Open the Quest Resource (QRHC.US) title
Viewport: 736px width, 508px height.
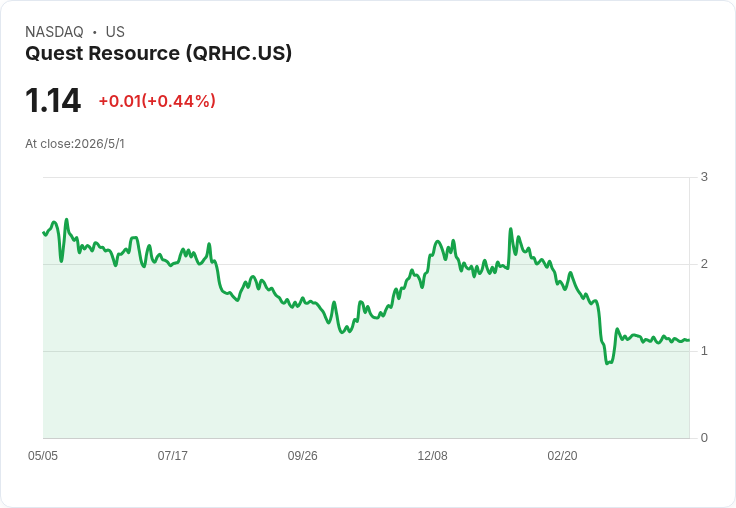159,53
